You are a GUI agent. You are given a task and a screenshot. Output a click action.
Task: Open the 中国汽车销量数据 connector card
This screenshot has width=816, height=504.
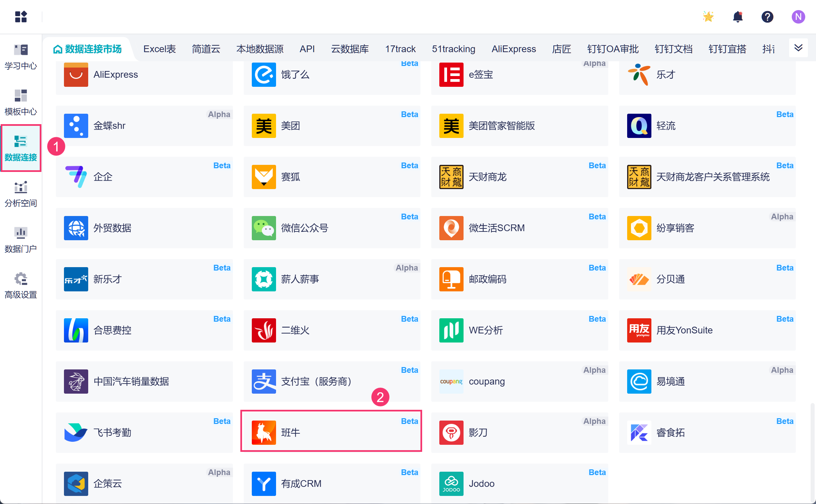(x=144, y=381)
